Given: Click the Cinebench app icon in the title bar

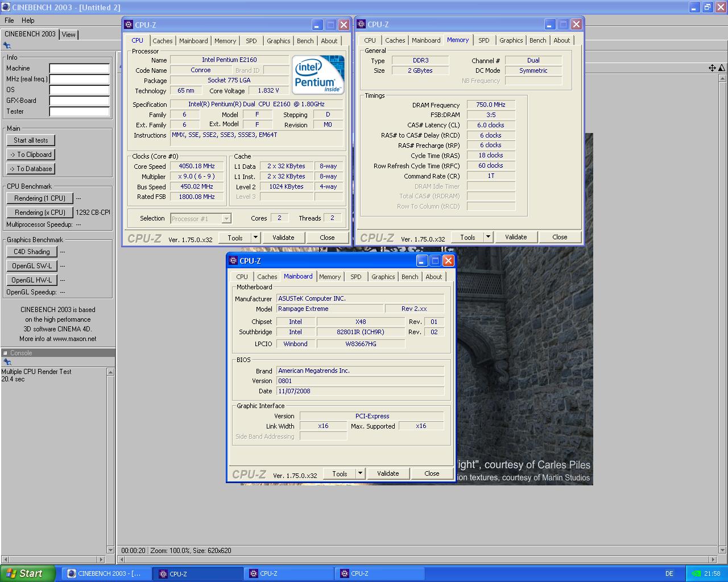Looking at the screenshot, I should pos(5,7).
